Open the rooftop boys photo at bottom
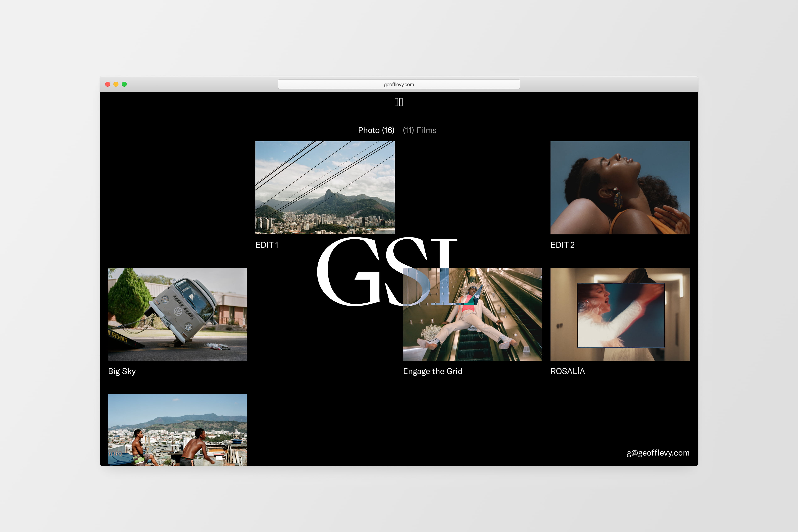Image resolution: width=798 pixels, height=532 pixels. tap(177, 429)
